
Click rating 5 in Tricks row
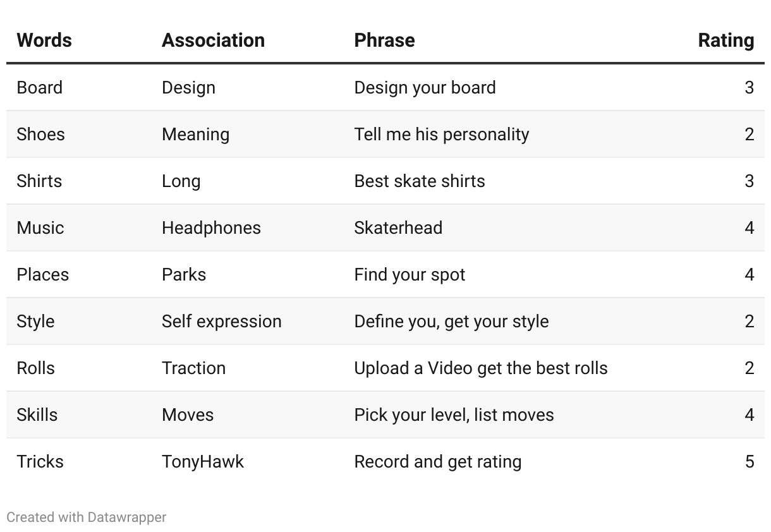pos(750,461)
